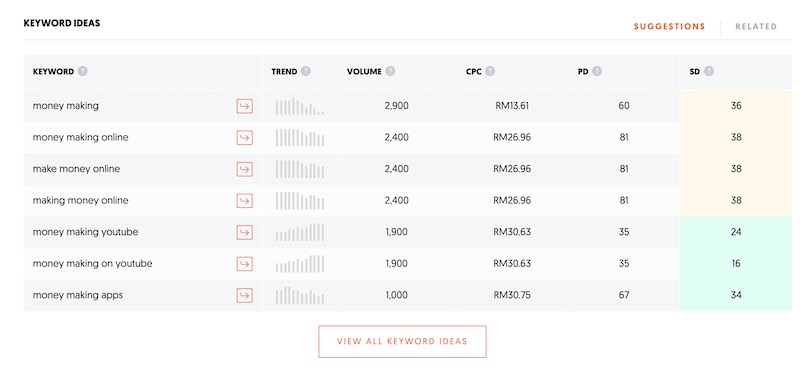This screenshot has width=800, height=378.
Task: Sort by the VOLUME column header
Action: tap(364, 72)
